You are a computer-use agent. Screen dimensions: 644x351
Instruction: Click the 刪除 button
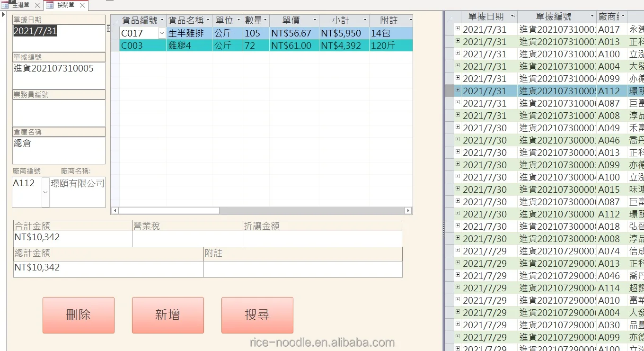tap(79, 315)
